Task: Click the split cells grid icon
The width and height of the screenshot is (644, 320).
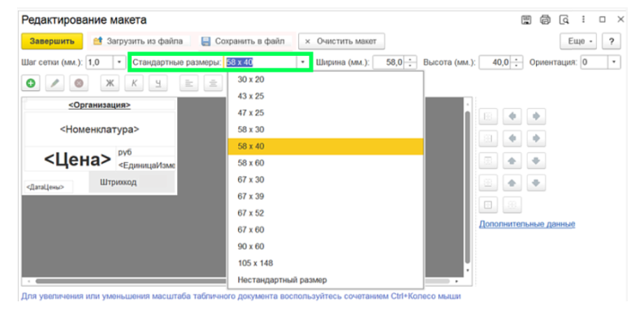Action: click(512, 205)
